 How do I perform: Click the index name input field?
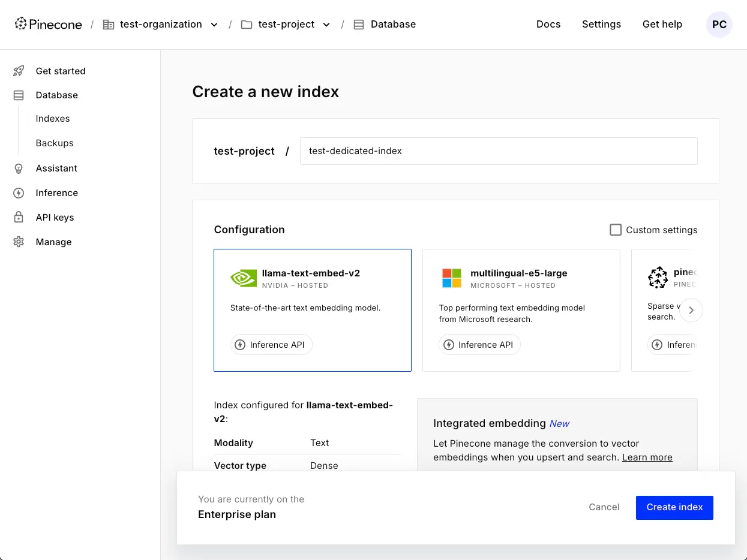499,151
